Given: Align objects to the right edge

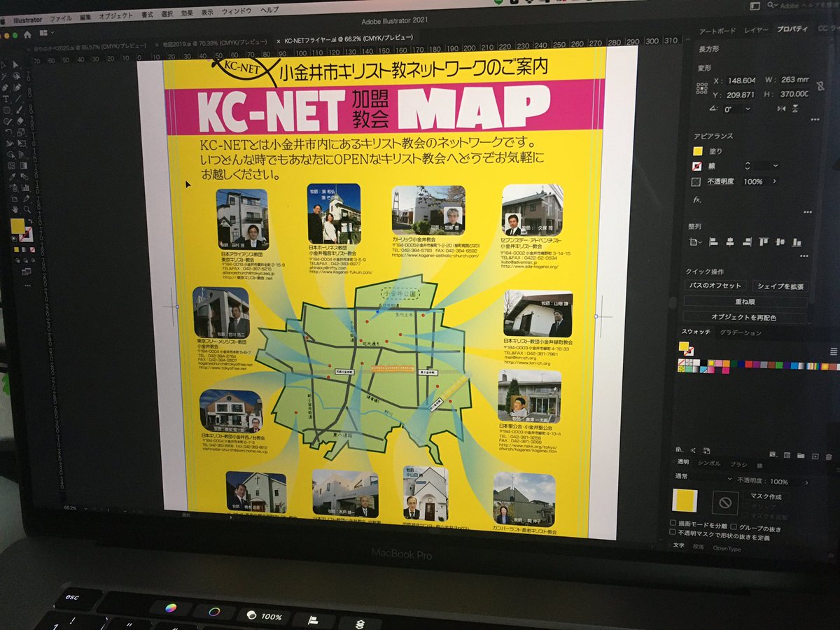Looking at the screenshot, I should [748, 241].
